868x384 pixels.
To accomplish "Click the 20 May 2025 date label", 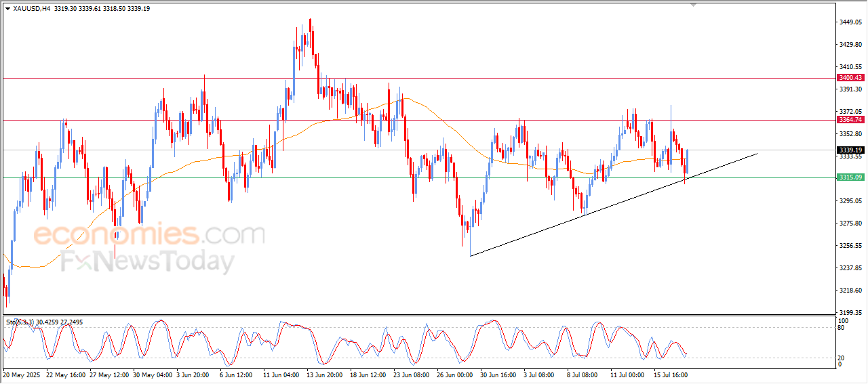I will pos(22,374).
